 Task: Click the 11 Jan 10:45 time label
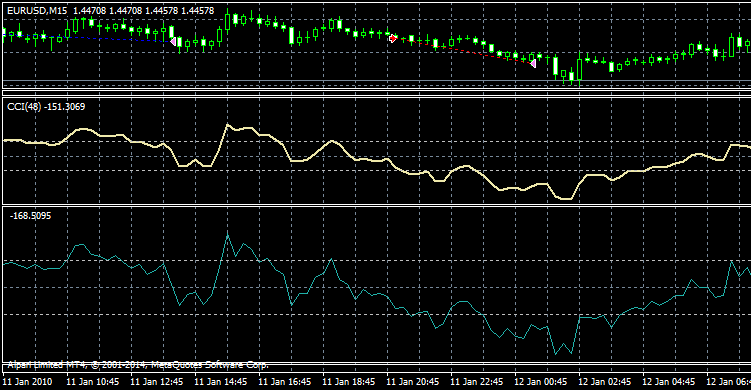[92, 382]
